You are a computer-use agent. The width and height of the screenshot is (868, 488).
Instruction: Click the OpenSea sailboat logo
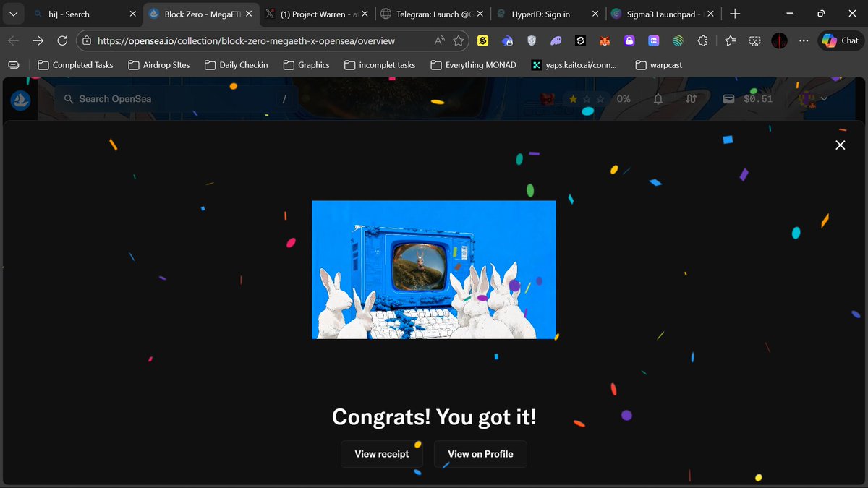[21, 99]
